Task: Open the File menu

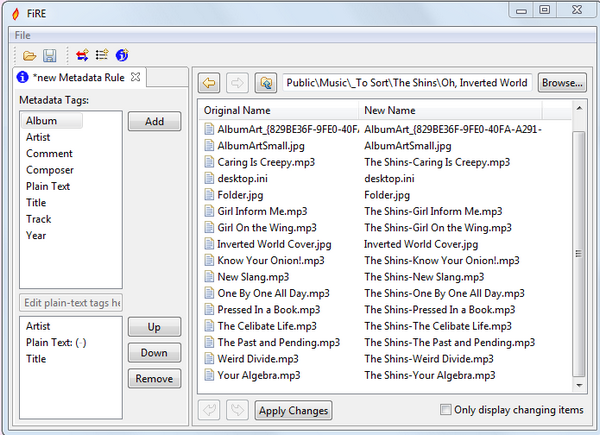Action: (x=23, y=36)
